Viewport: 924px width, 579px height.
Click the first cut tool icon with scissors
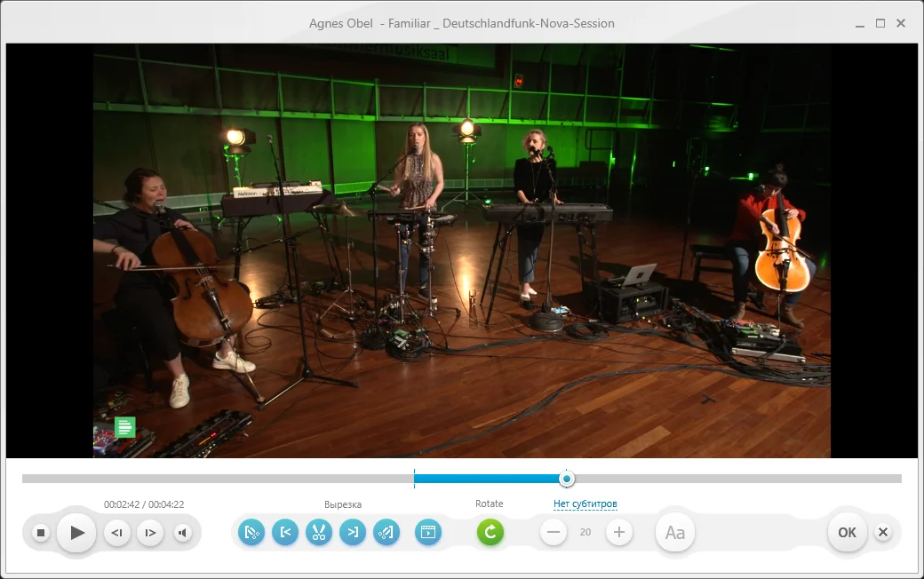coord(252,533)
